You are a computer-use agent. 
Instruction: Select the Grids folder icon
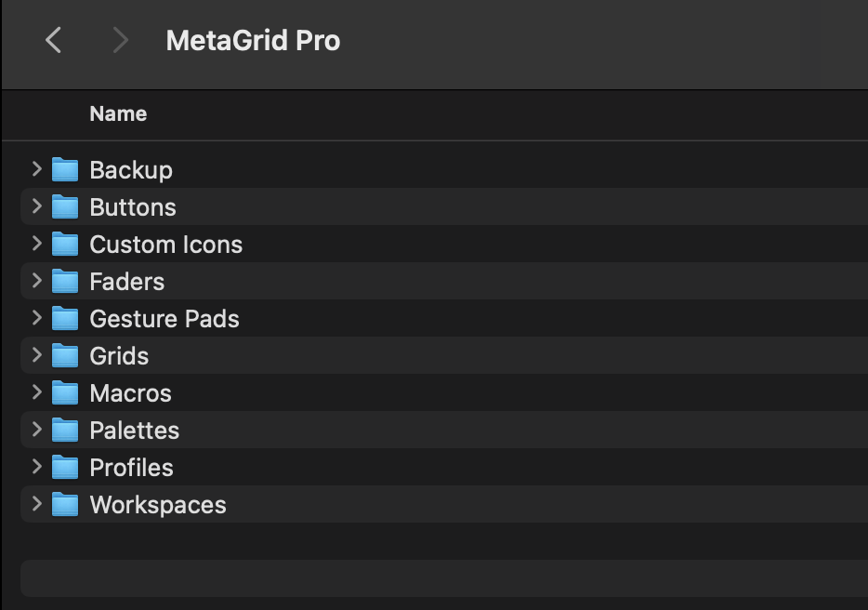[65, 355]
